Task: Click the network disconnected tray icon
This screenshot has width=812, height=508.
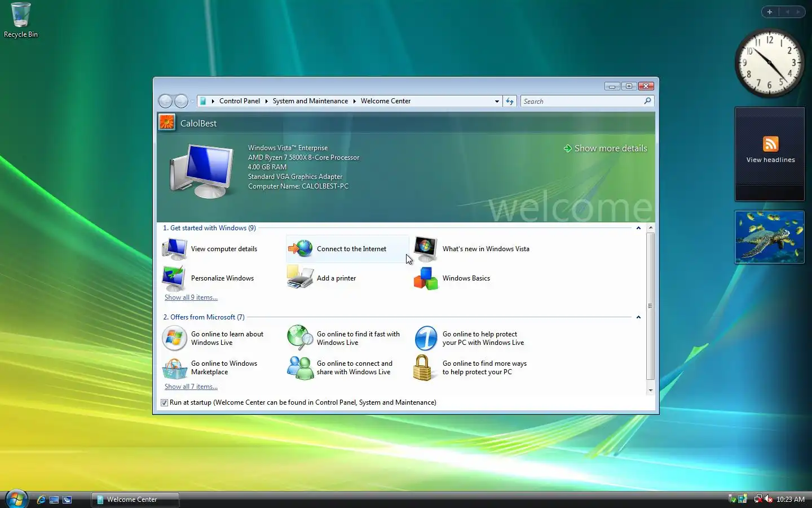Action: (x=758, y=499)
